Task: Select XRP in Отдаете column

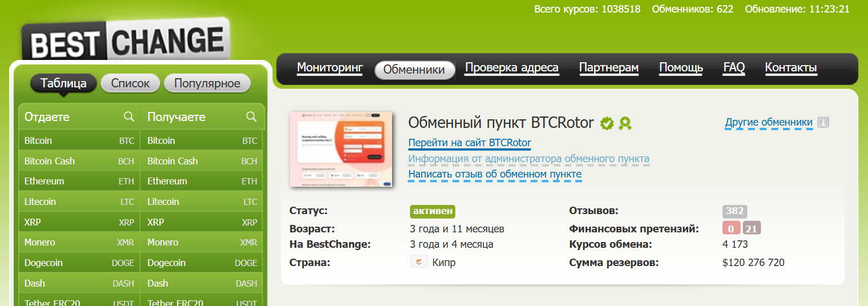Action: point(79,222)
